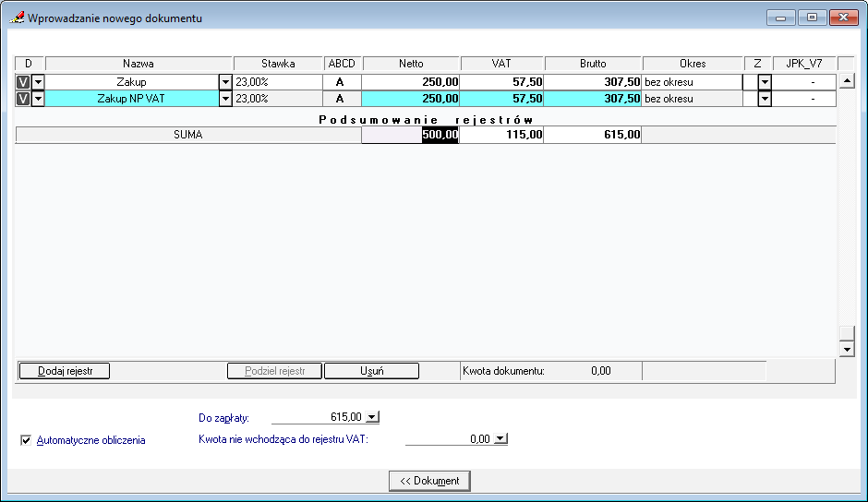Click the VAT cell in the Zakup row
868x502 pixels.
click(x=501, y=82)
